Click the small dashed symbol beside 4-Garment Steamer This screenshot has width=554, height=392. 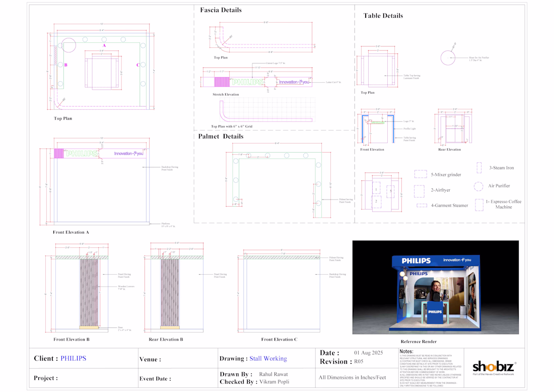click(422, 206)
